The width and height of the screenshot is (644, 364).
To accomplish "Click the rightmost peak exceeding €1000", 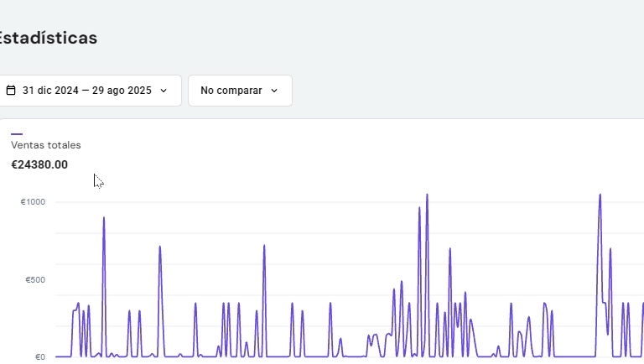I will (600, 195).
